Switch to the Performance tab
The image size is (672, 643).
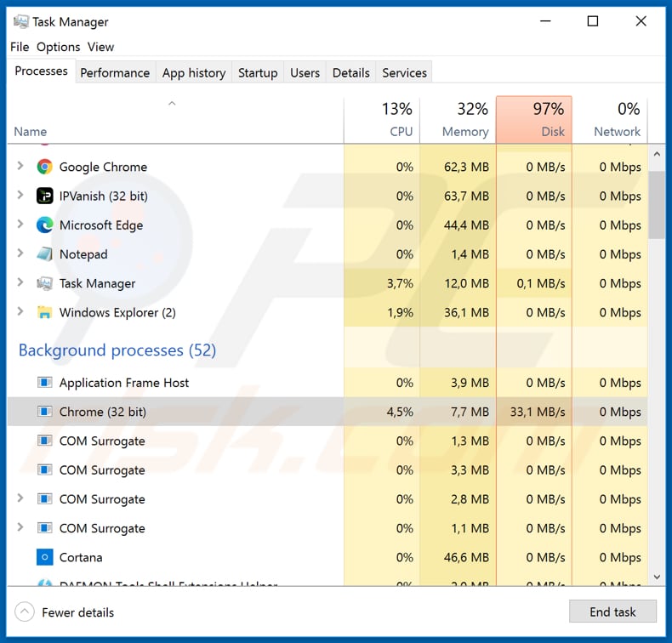[x=115, y=72]
